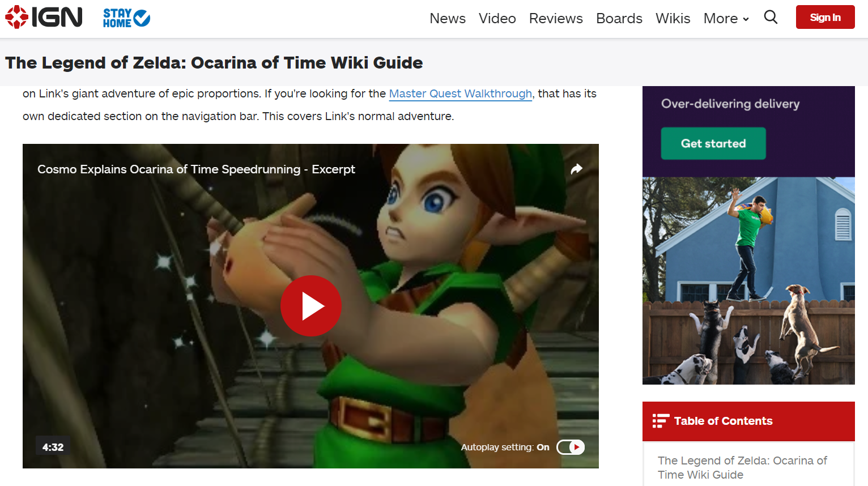Click the Stay Home checkmark badge

126,18
